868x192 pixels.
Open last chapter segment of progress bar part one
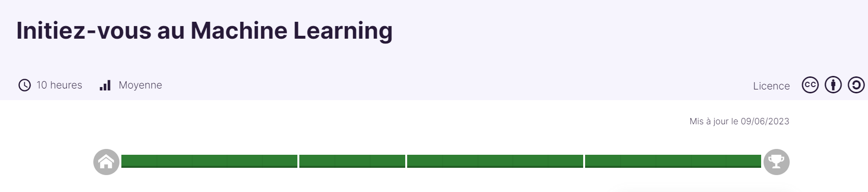[280, 161]
